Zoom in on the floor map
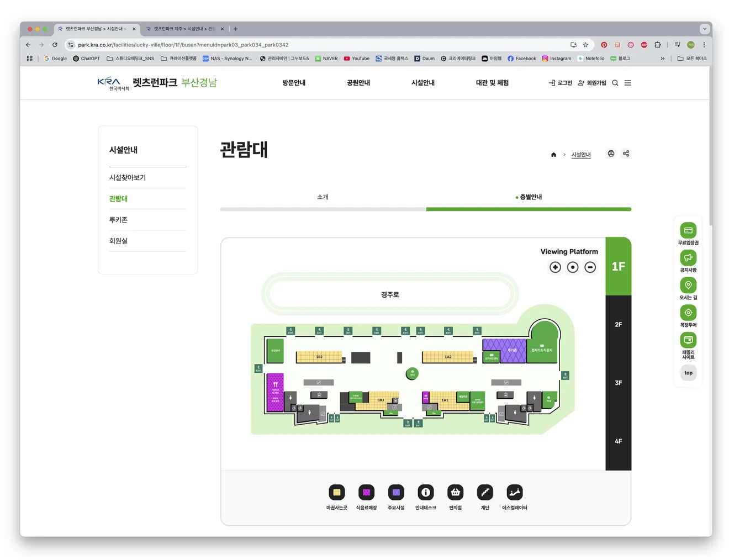This screenshot has width=729, height=560. [555, 267]
